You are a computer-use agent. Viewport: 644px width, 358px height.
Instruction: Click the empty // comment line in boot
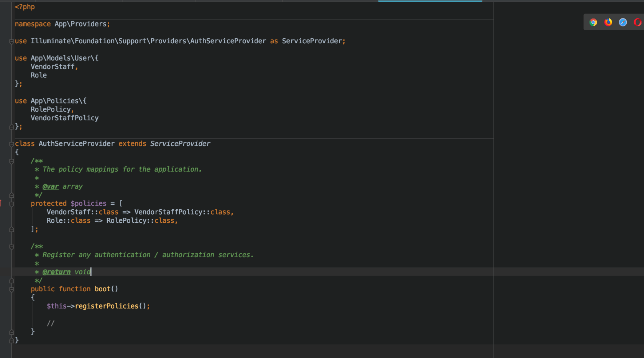coord(51,323)
